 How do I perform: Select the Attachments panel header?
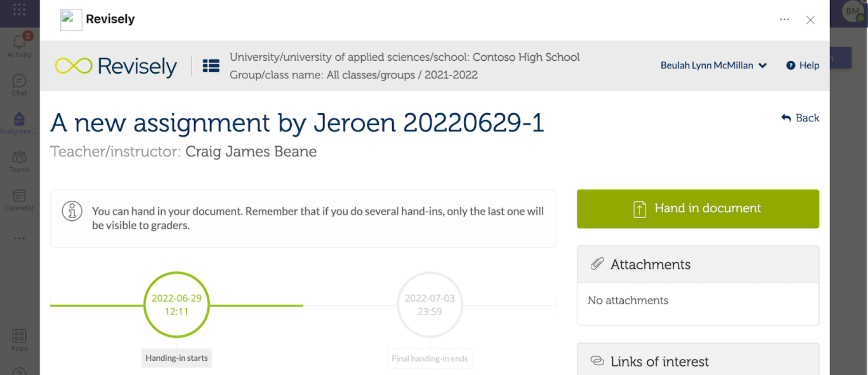pyautogui.click(x=698, y=265)
